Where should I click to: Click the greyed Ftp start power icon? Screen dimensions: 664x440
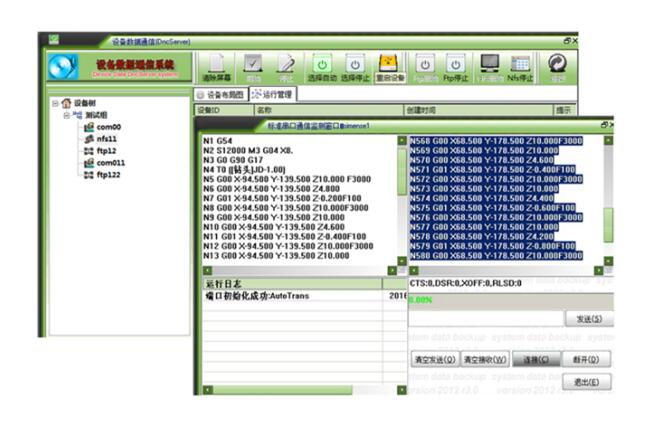pyautogui.click(x=425, y=64)
